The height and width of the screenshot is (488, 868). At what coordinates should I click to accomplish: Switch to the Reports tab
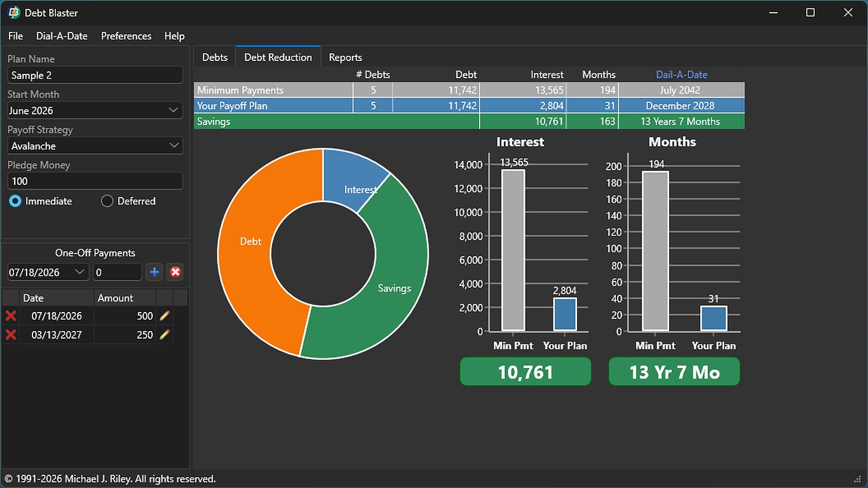[345, 57]
